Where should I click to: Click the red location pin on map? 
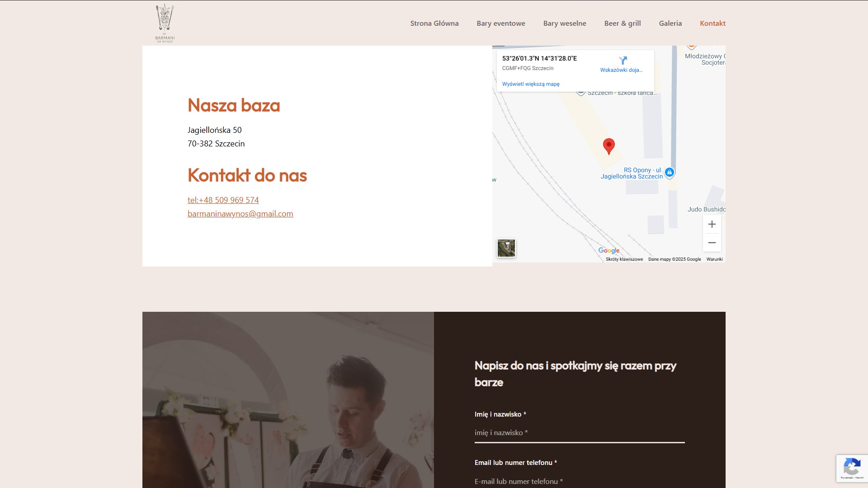click(x=609, y=145)
